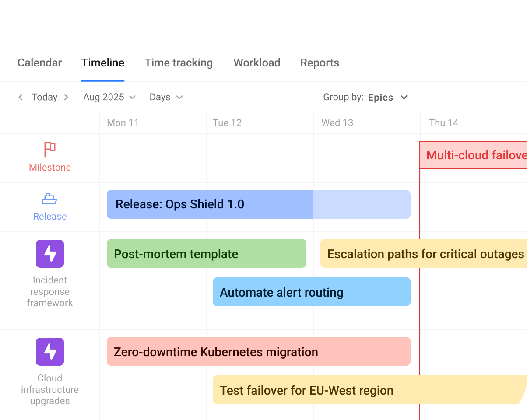The height and width of the screenshot is (420, 527).
Task: Click the previous-period arrow left of Today
Action: pos(21,97)
